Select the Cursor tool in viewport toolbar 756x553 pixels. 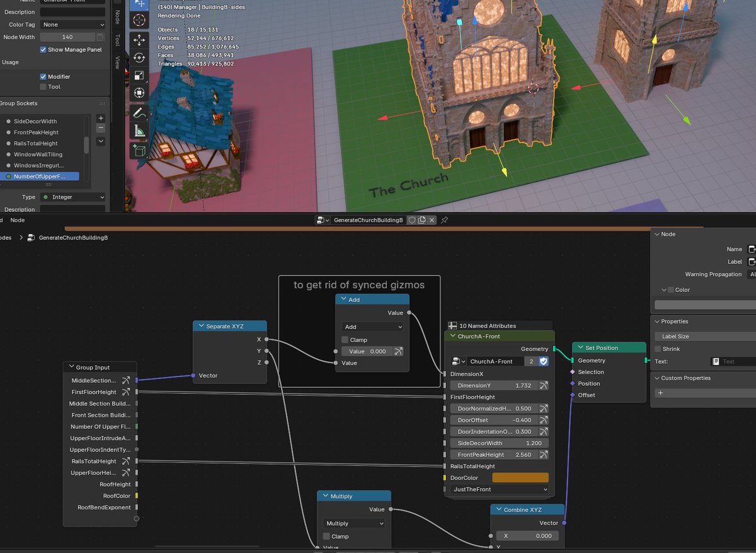(139, 20)
